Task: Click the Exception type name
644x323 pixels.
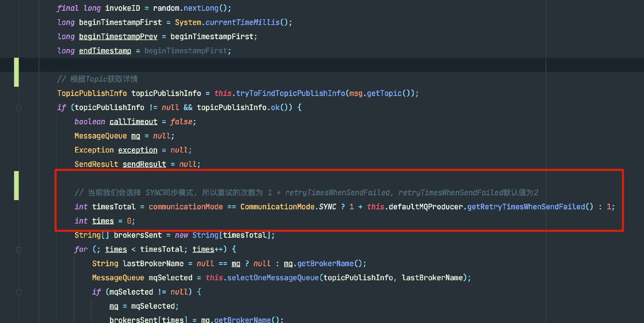Action: (94, 150)
